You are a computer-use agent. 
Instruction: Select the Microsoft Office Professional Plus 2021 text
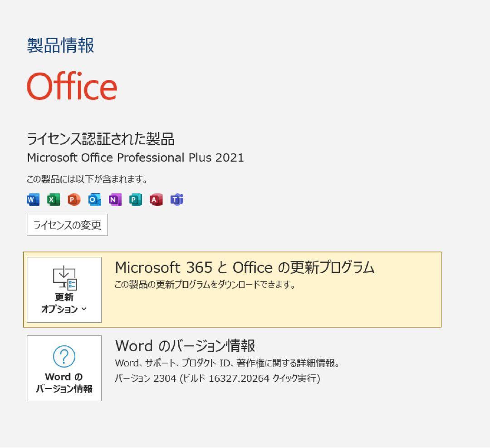tap(135, 158)
